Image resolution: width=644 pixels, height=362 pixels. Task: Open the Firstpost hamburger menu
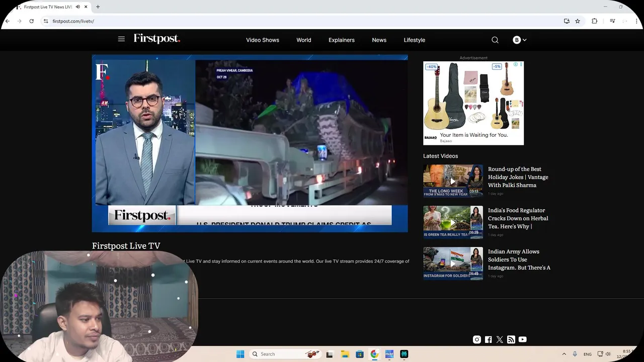click(x=121, y=39)
